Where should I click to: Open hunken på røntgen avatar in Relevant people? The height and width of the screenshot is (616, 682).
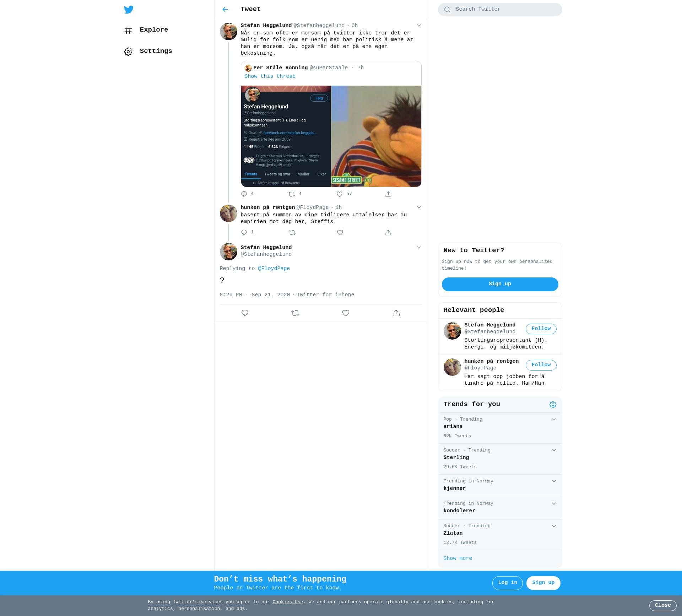[452, 367]
